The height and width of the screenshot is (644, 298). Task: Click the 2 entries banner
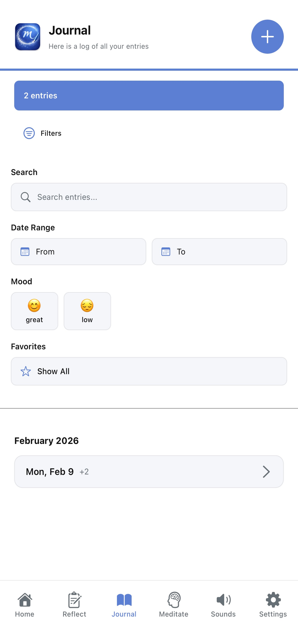pyautogui.click(x=149, y=96)
